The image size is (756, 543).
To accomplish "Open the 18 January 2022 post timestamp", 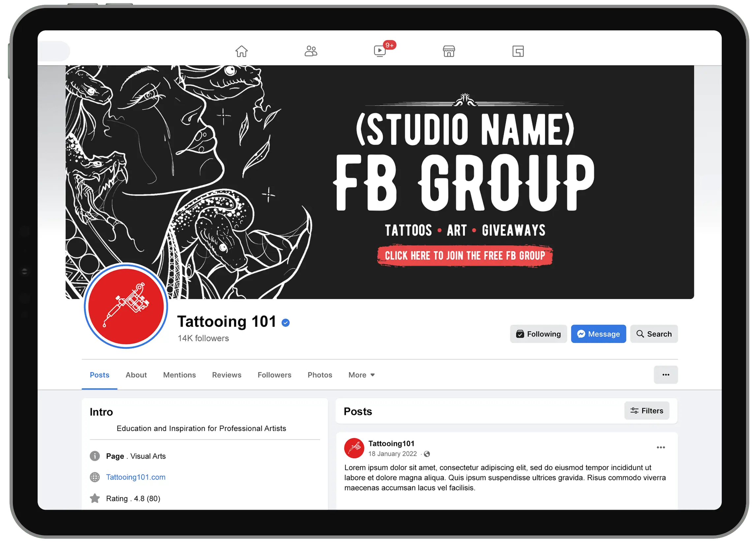I will (392, 454).
